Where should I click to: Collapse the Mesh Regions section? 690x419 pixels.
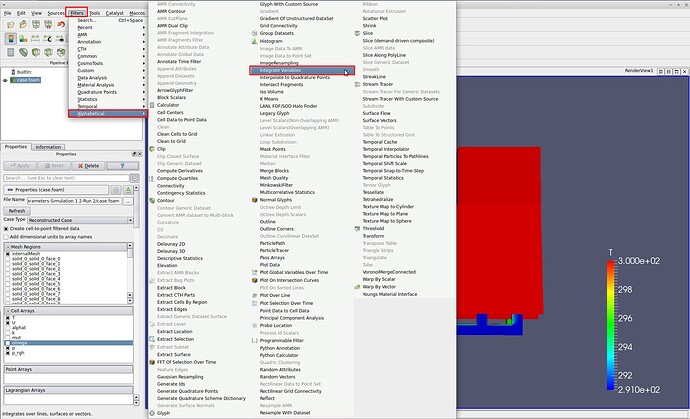point(8,247)
